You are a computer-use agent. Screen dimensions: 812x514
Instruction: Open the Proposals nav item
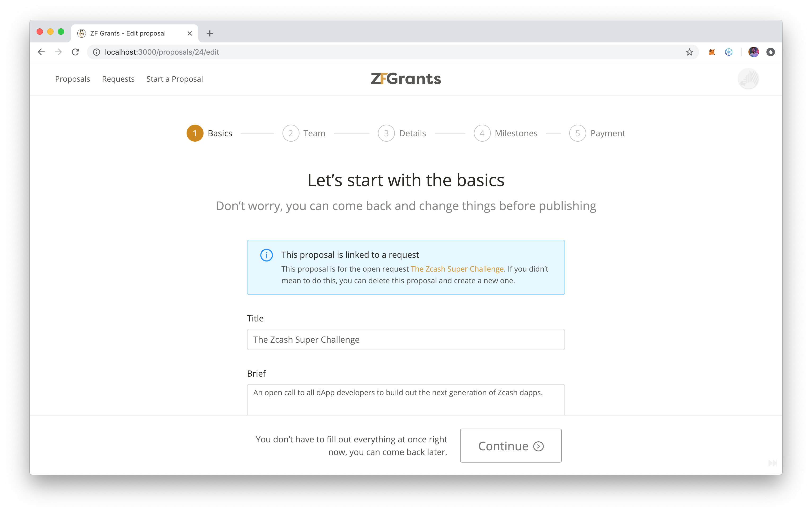[73, 79]
